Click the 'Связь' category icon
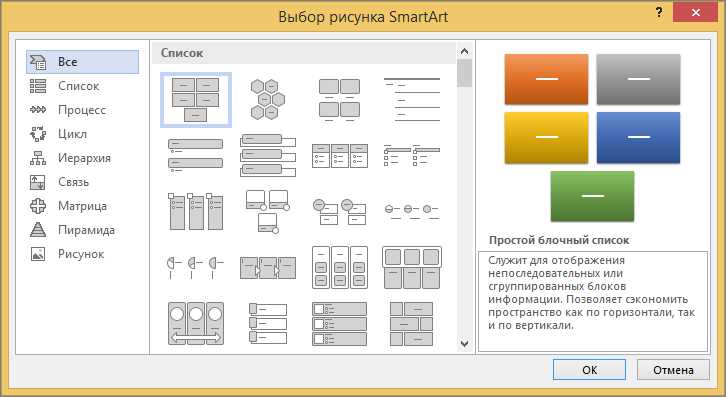 pos(38,182)
